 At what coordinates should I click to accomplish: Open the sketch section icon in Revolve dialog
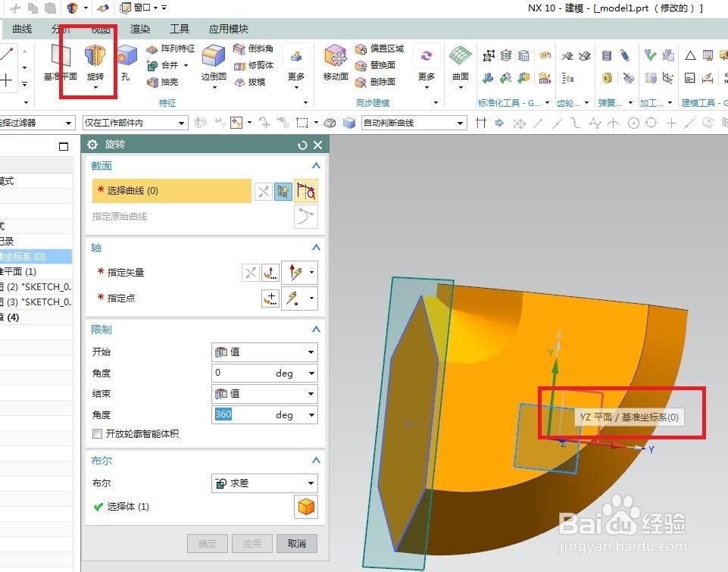(x=283, y=191)
